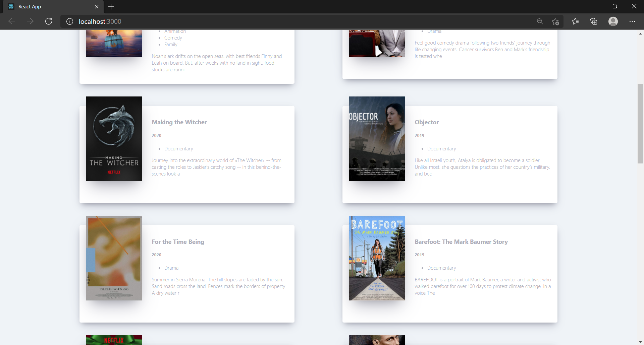This screenshot has height=345, width=644.
Task: Click Documentary genre under Objector
Action: point(441,149)
